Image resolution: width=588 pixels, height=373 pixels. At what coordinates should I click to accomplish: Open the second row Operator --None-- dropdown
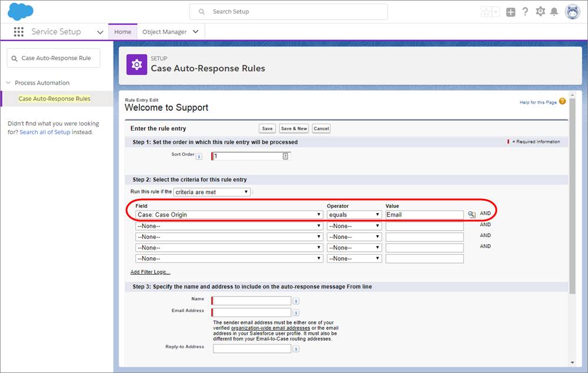pos(355,226)
